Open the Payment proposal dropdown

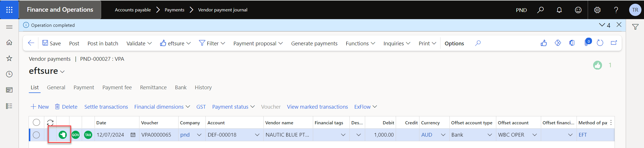(258, 43)
